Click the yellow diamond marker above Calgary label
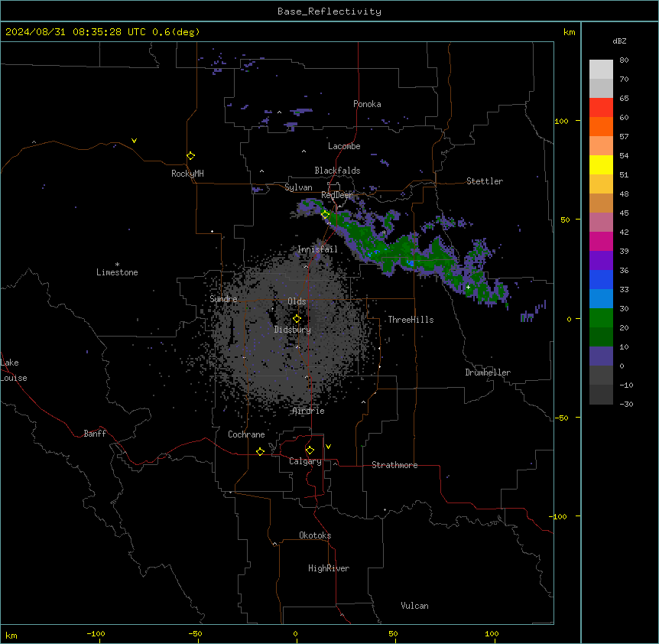Image resolution: width=659 pixels, height=644 pixels. tap(310, 450)
